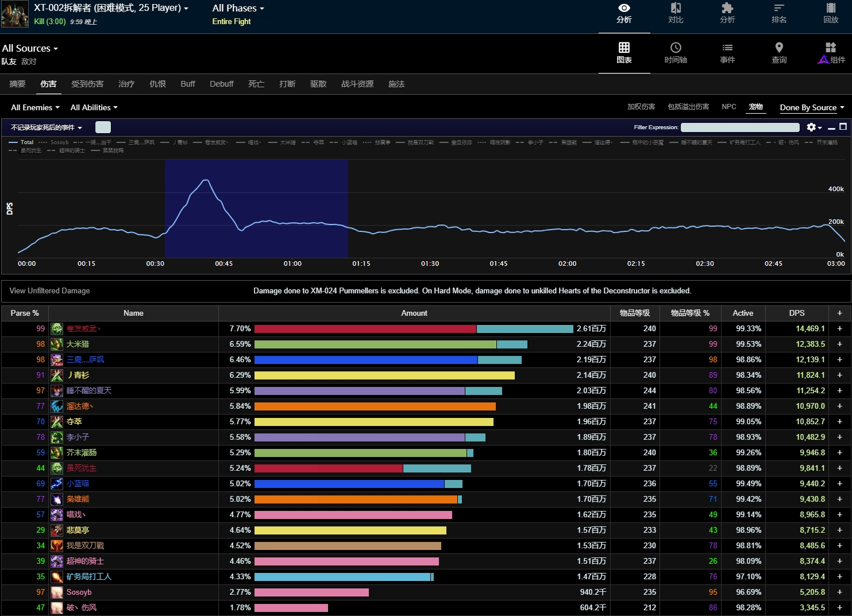The image size is (852, 616).
Task: Toggle the 包括溢出伤害 option
Action: tap(688, 107)
